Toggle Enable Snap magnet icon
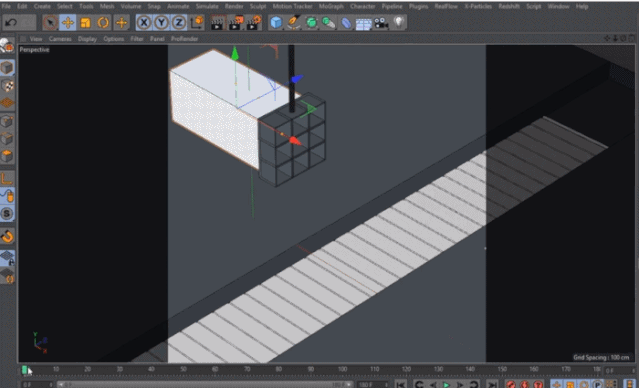Screen dimensions: 639x388 tap(7, 236)
